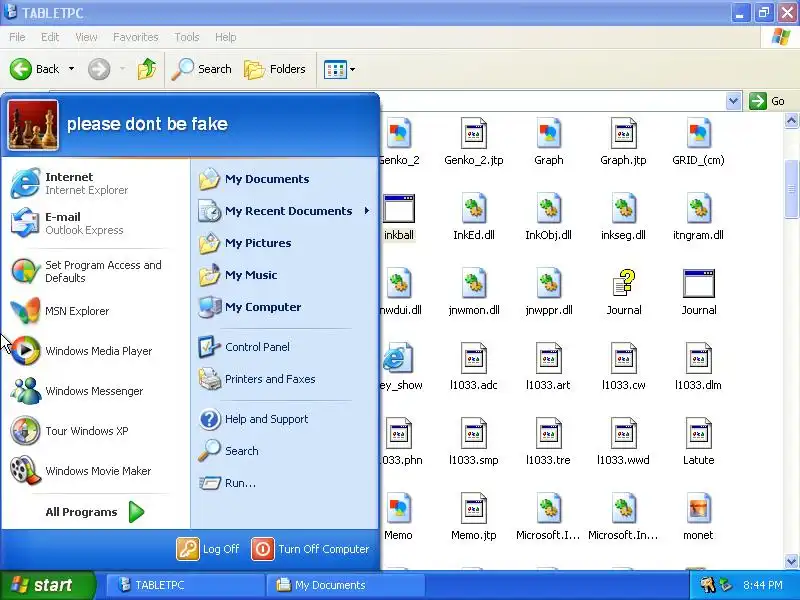Click Turn Off Computer

(310, 549)
